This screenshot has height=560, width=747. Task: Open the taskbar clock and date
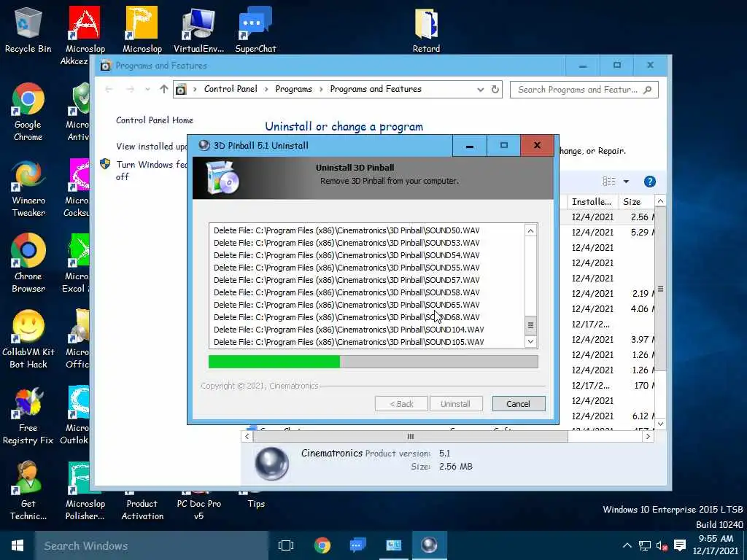[x=716, y=545]
